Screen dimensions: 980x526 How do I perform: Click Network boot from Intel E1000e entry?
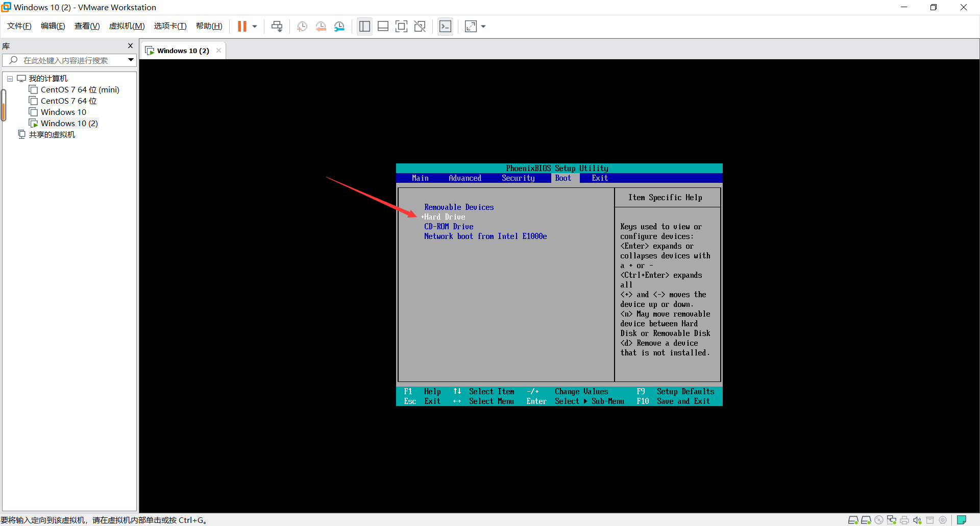point(485,236)
